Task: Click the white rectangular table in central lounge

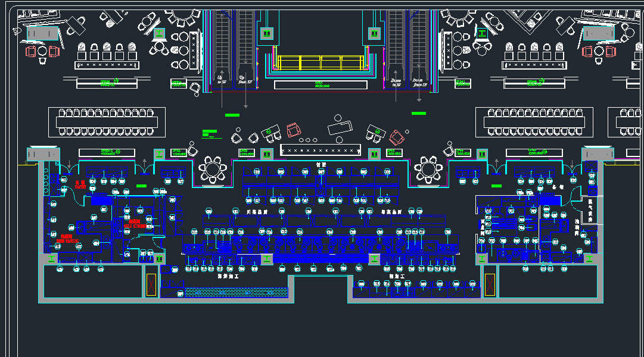Action: point(341,127)
